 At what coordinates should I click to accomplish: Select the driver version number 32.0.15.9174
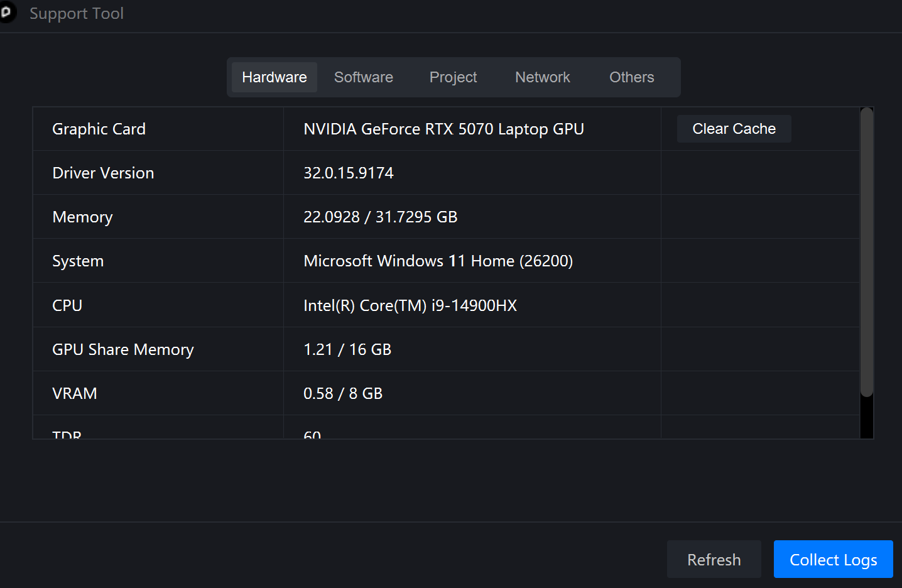[x=348, y=173]
